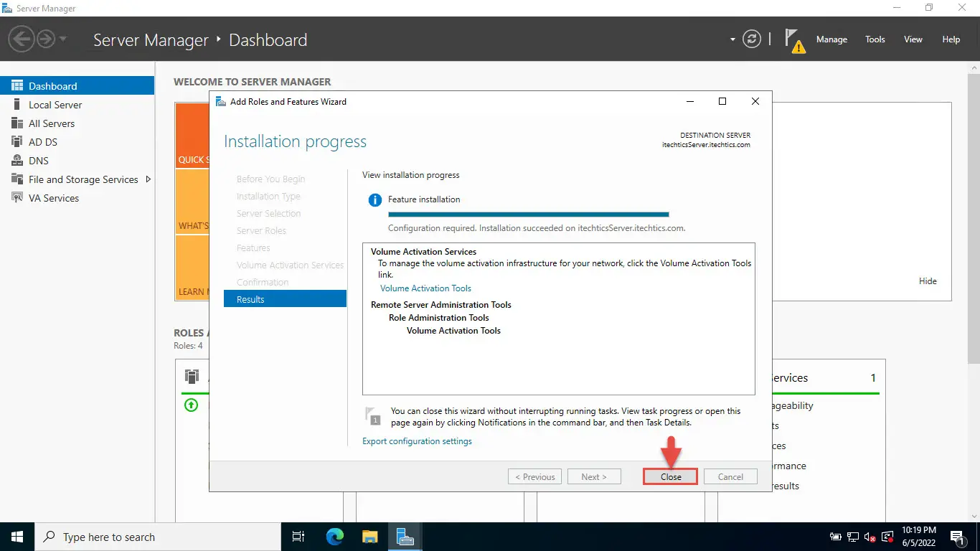Open the Manage menu
Viewport: 980px width, 551px height.
coord(831,39)
